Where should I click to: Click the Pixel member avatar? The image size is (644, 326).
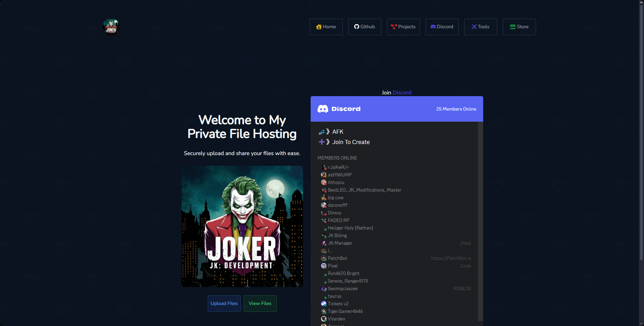tap(324, 266)
